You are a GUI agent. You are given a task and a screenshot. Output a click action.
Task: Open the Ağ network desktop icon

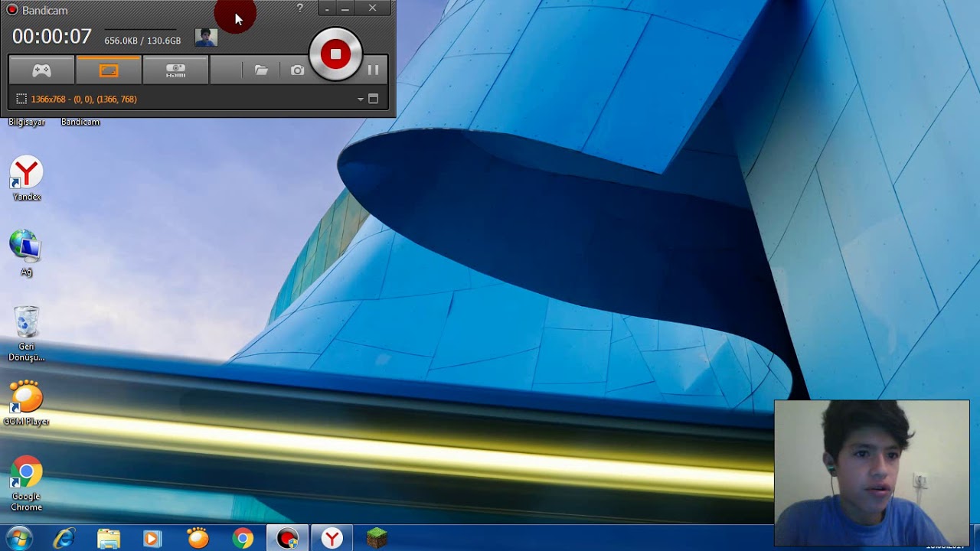(26, 253)
